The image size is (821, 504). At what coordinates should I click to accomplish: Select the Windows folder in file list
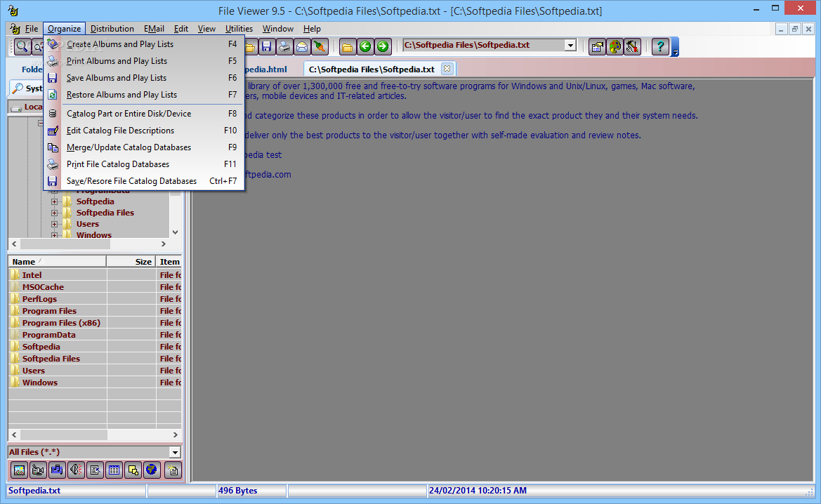click(x=40, y=383)
